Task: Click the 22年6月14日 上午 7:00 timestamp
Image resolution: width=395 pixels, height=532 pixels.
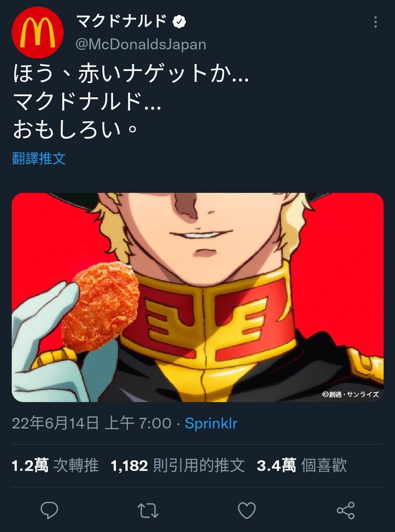Action: 91,423
